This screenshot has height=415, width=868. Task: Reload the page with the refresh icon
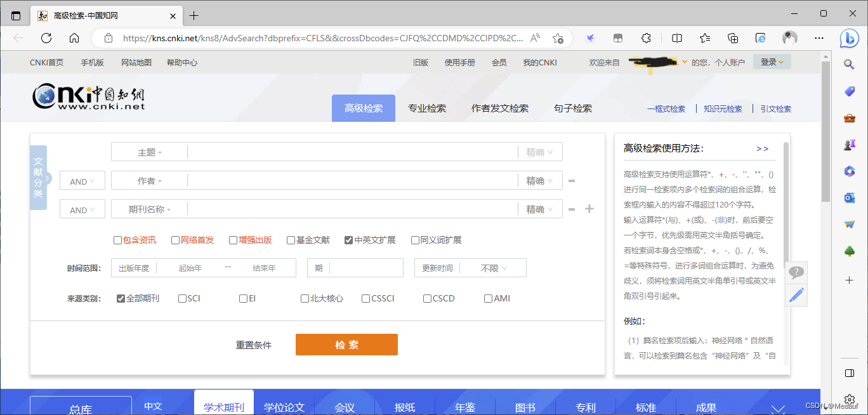[46, 38]
